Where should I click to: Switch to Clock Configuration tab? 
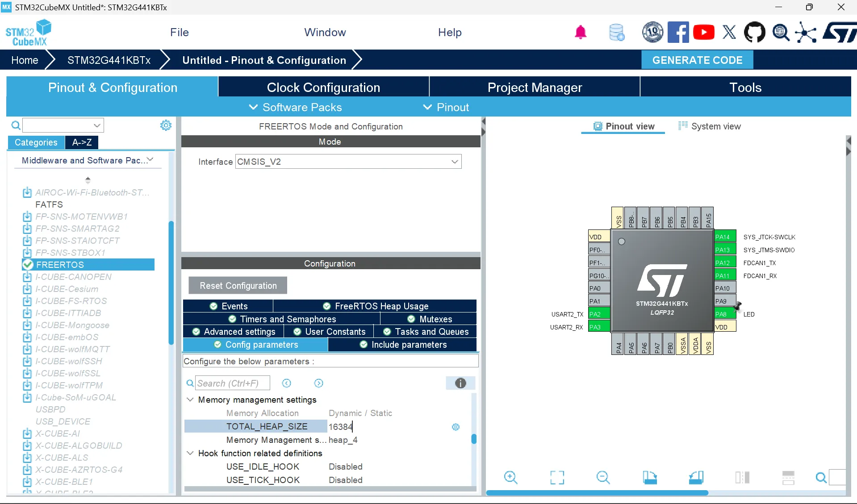[323, 87]
